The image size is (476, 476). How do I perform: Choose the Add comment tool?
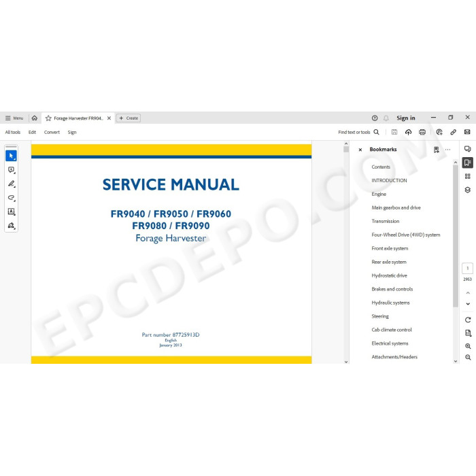12,170
